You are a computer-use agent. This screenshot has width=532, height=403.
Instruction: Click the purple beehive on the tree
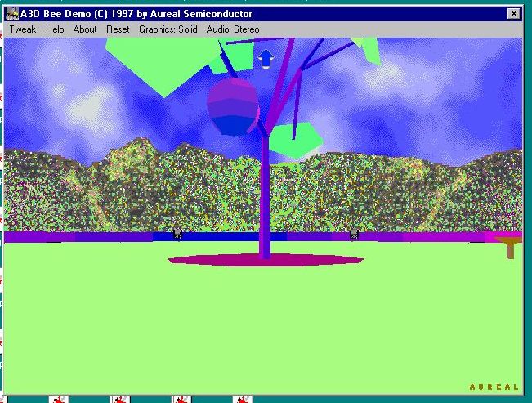[233, 107]
